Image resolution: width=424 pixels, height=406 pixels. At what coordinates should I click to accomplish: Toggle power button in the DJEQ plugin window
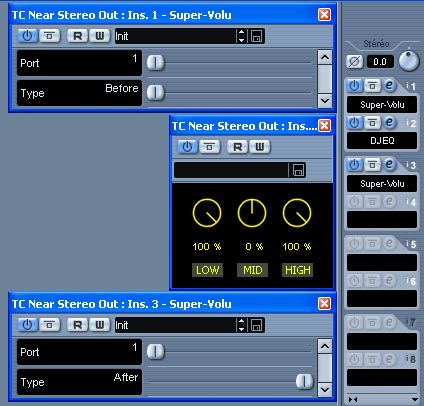[187, 147]
